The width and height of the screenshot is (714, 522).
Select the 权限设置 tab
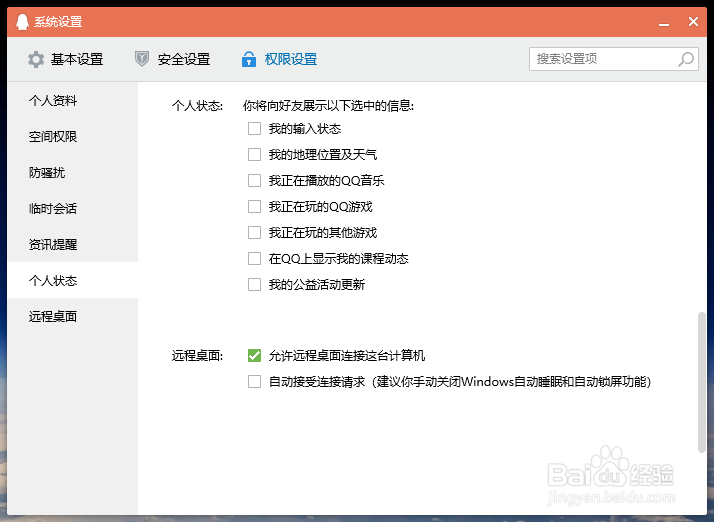point(279,59)
